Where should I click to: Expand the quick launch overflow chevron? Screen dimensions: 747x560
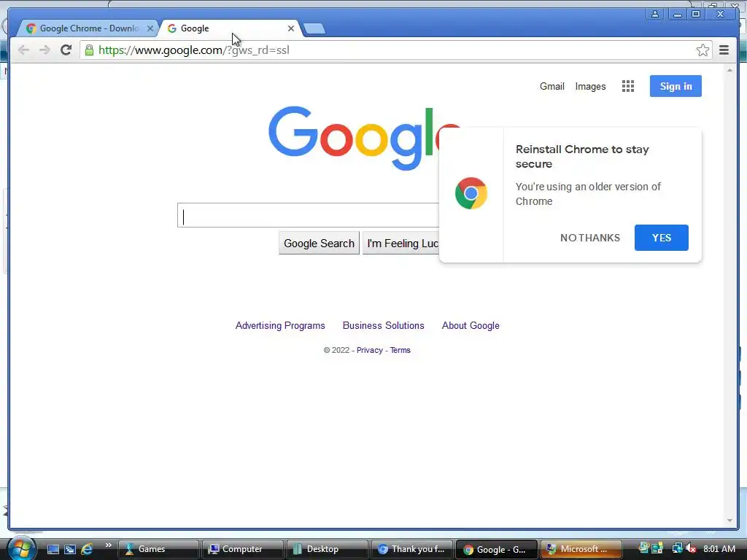click(109, 545)
